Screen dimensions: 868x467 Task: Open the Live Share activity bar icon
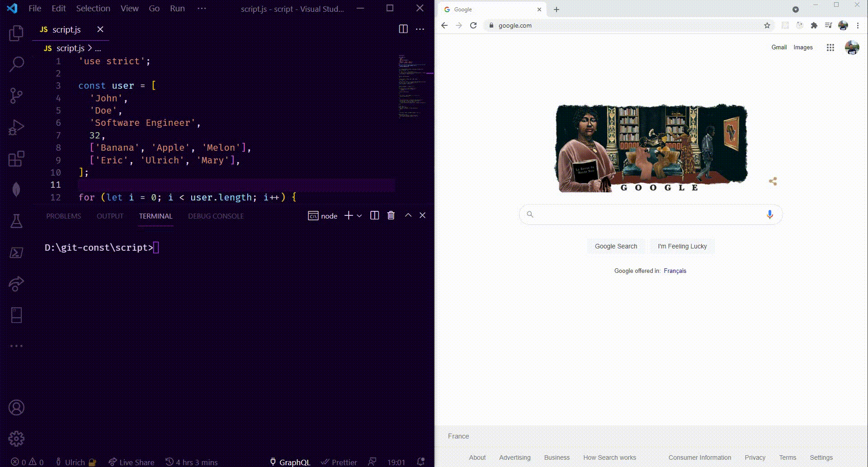click(x=16, y=284)
